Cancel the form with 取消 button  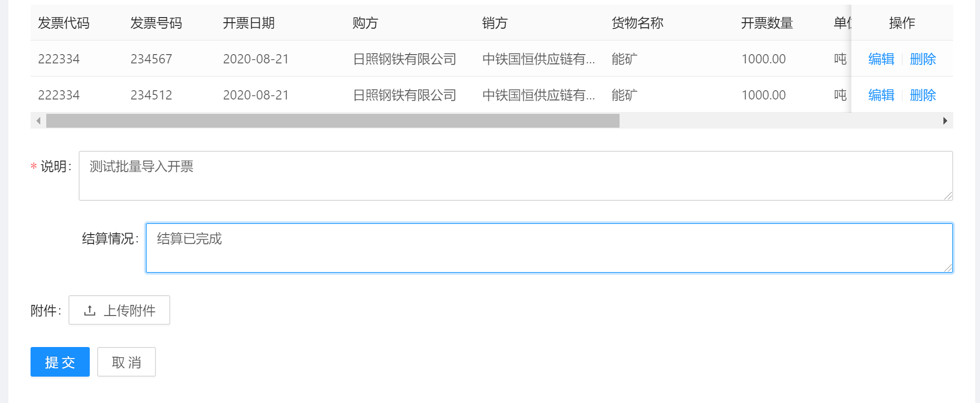click(126, 362)
